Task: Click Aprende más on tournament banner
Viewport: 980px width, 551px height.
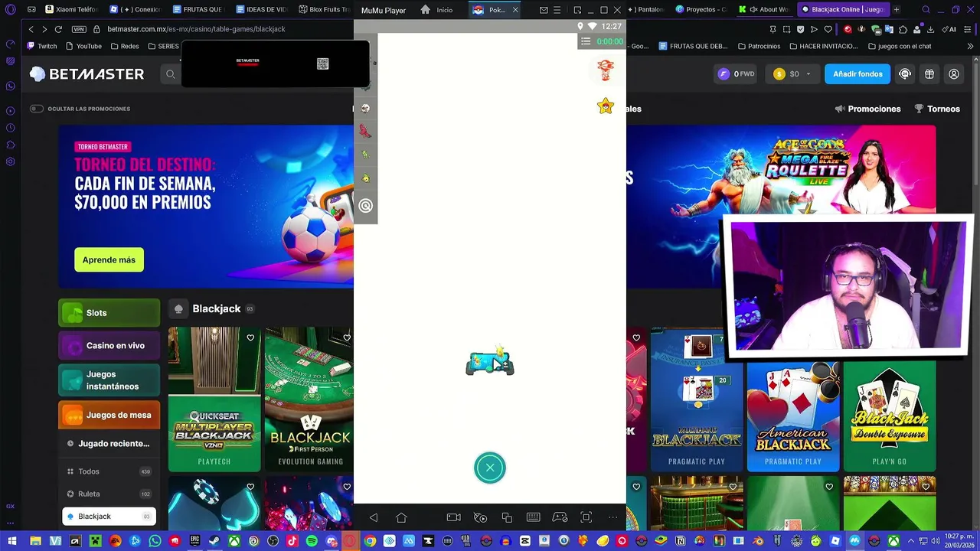Action: pos(109,260)
